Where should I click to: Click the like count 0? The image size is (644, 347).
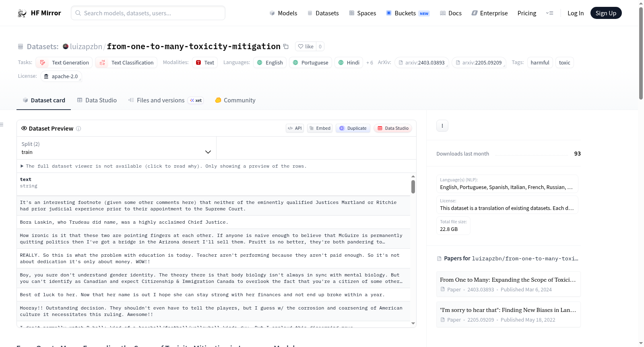pos(320,46)
